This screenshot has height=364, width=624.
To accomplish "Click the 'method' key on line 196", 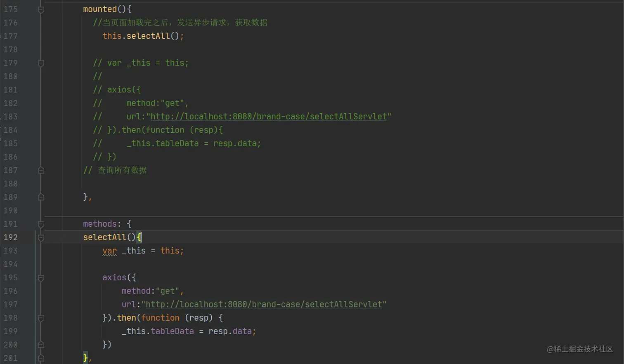I will pyautogui.click(x=136, y=291).
